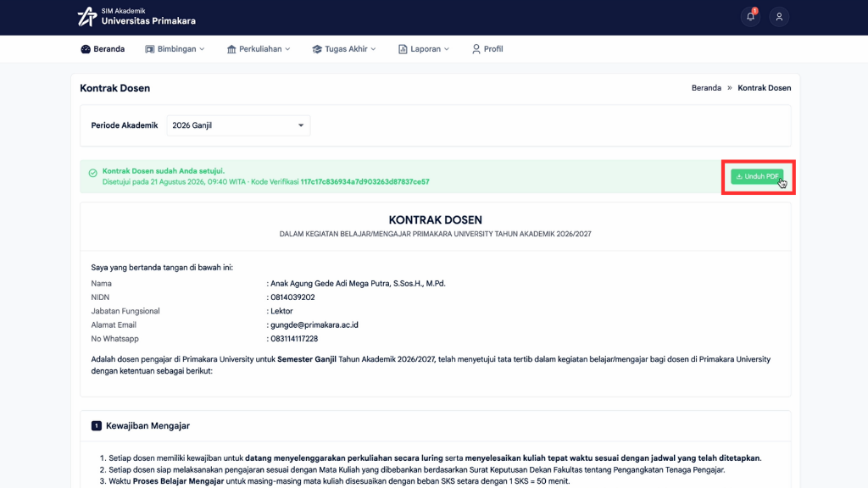Expand the Tugas Akhir chevron
Screen dimensions: 868x488
click(374, 49)
